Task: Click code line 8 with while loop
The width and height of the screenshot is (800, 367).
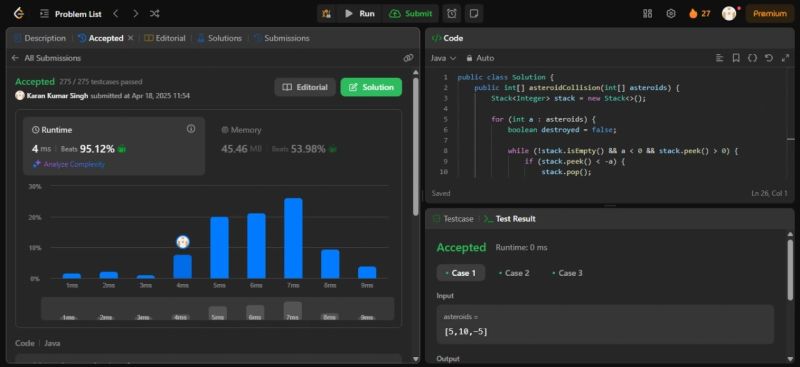Action: 623,151
